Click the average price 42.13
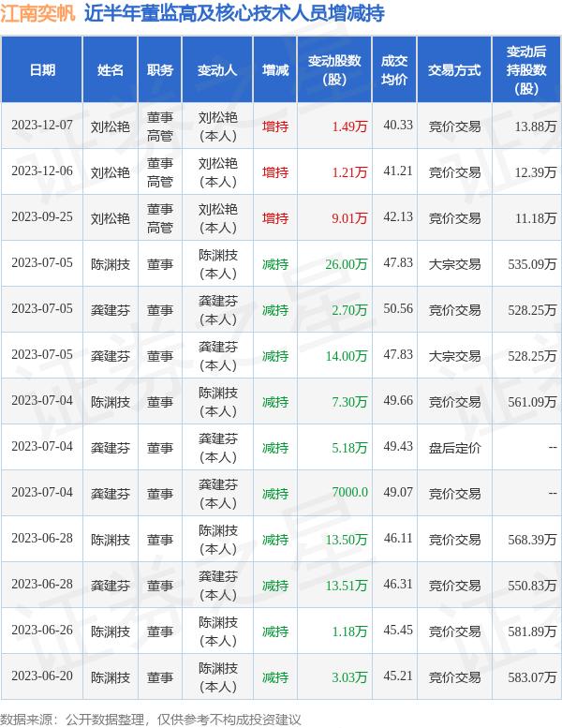Viewport: 562px width, 728px height. click(398, 217)
